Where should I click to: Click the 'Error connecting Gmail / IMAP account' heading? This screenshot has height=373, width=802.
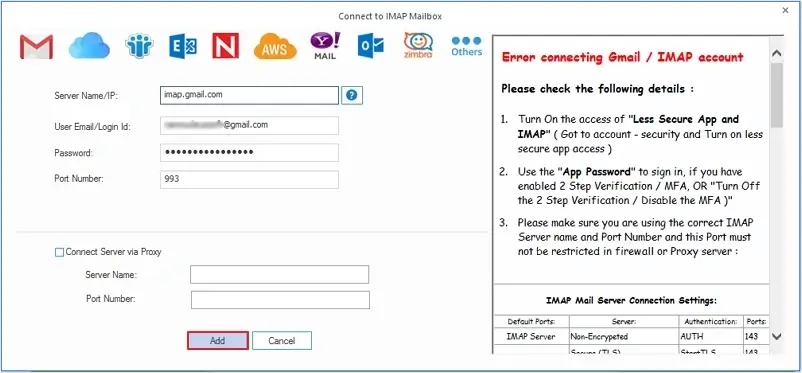pos(622,57)
